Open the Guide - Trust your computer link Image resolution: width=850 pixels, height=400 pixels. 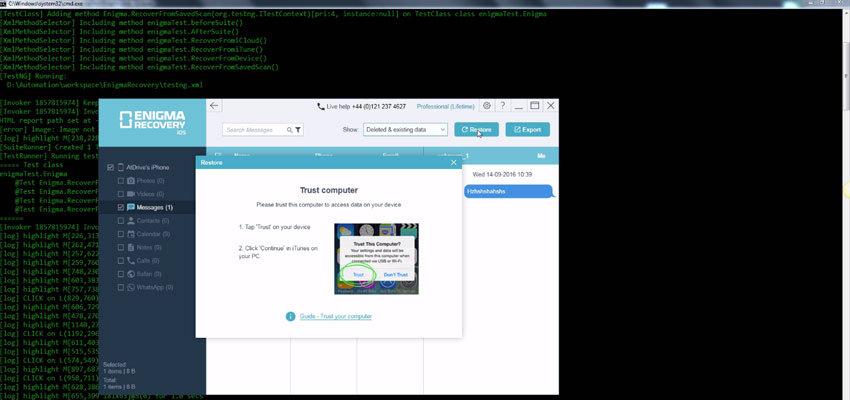click(x=336, y=316)
